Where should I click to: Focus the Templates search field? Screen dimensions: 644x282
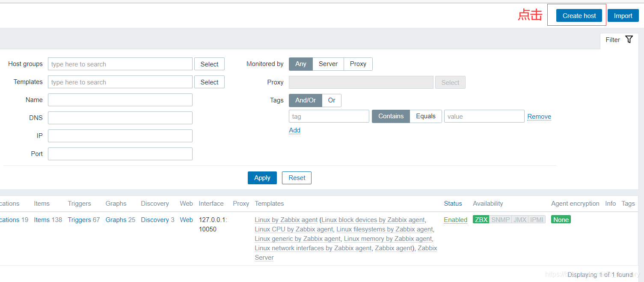coord(120,82)
